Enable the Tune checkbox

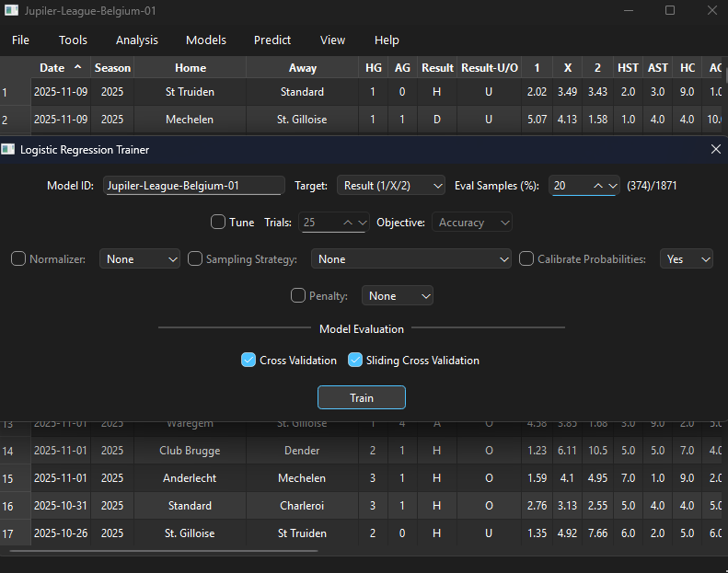(x=218, y=222)
